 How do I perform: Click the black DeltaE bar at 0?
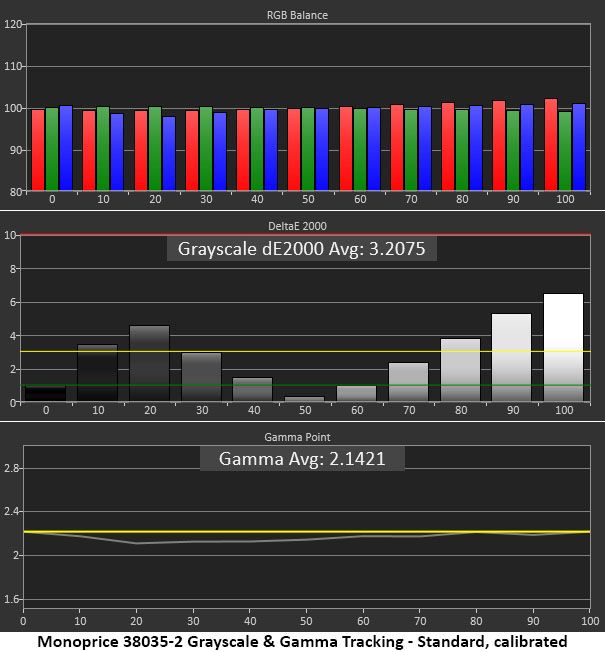[45, 394]
